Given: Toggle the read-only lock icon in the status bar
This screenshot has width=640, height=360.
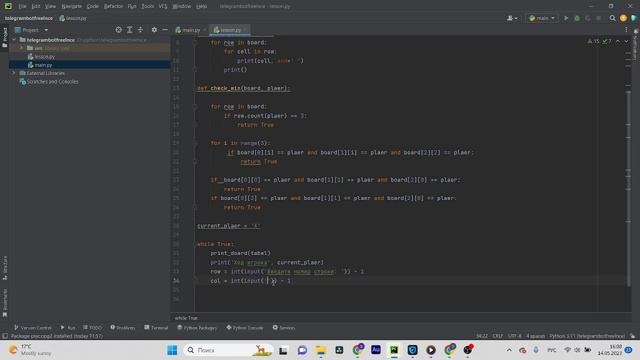Looking at the screenshot, I should click(x=632, y=336).
